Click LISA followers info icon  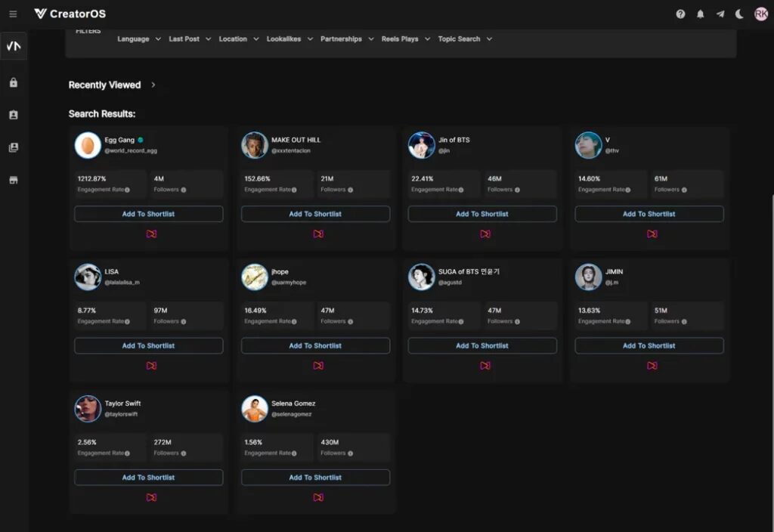183,322
